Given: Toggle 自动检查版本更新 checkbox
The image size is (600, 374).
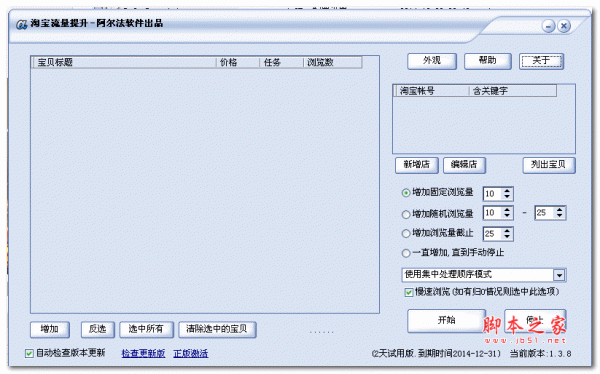Looking at the screenshot, I should (x=29, y=353).
